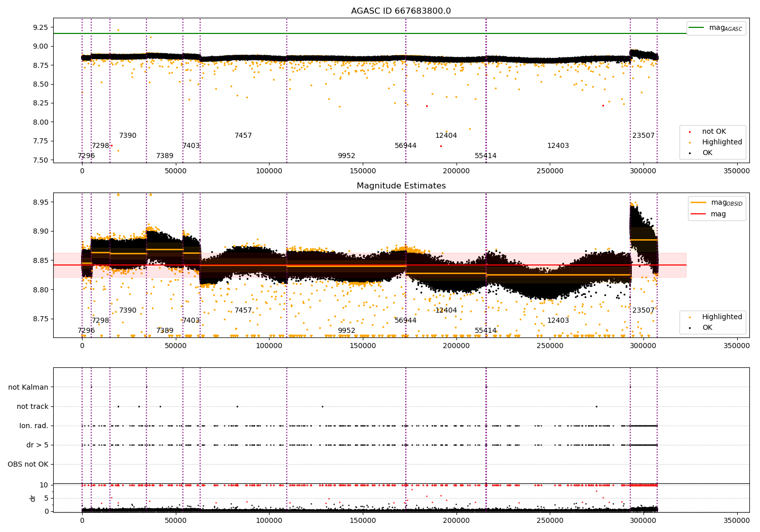
Task: Click y-axis tick 8.25 in the top plot
Action: coord(41,103)
